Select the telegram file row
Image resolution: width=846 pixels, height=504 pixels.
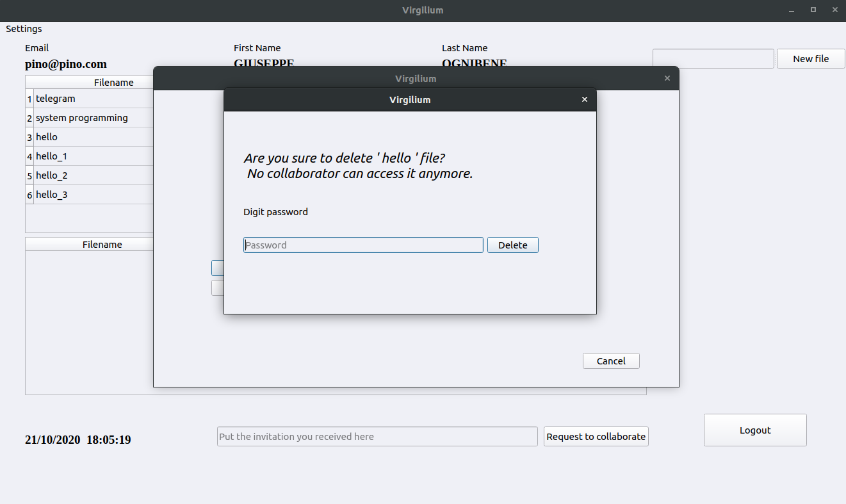pyautogui.click(x=94, y=99)
